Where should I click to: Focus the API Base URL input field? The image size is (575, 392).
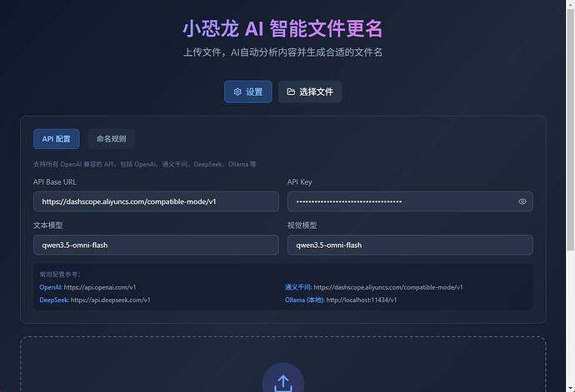point(156,201)
